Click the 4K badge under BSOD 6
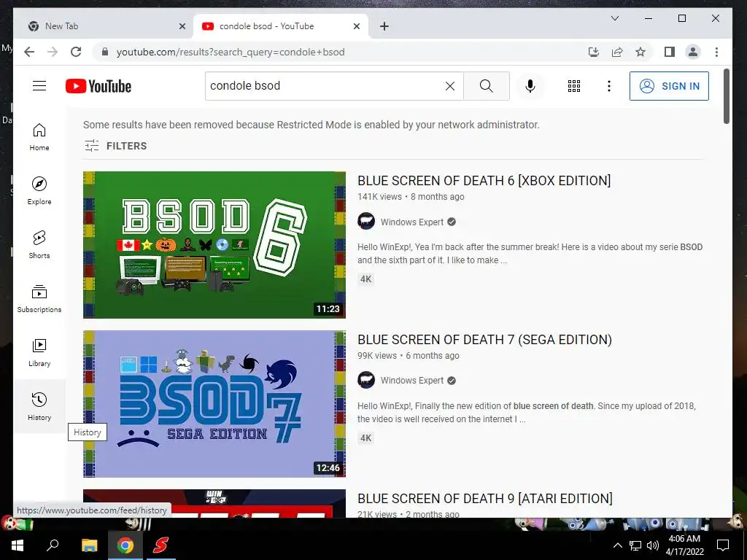Screen dimensions: 747x560 click(x=366, y=279)
